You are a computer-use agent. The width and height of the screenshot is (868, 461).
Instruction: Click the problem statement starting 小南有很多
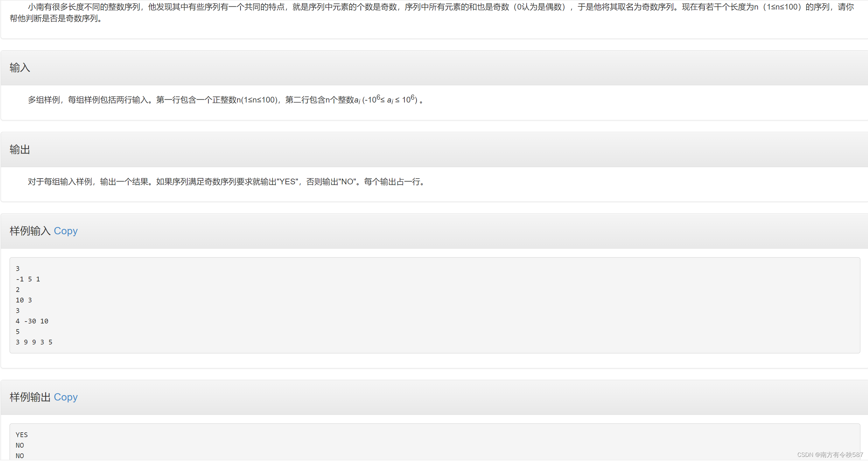click(x=438, y=7)
